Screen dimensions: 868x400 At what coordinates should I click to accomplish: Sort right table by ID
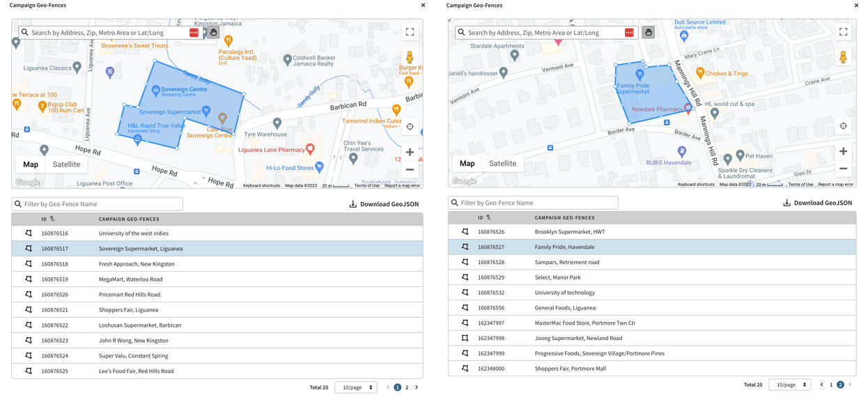(x=488, y=217)
